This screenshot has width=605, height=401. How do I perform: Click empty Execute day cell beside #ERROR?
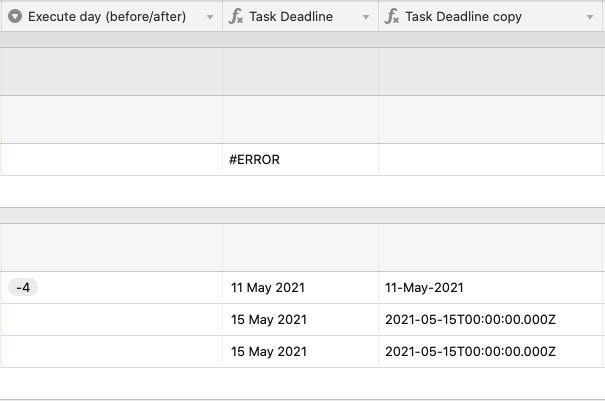[x=112, y=159]
